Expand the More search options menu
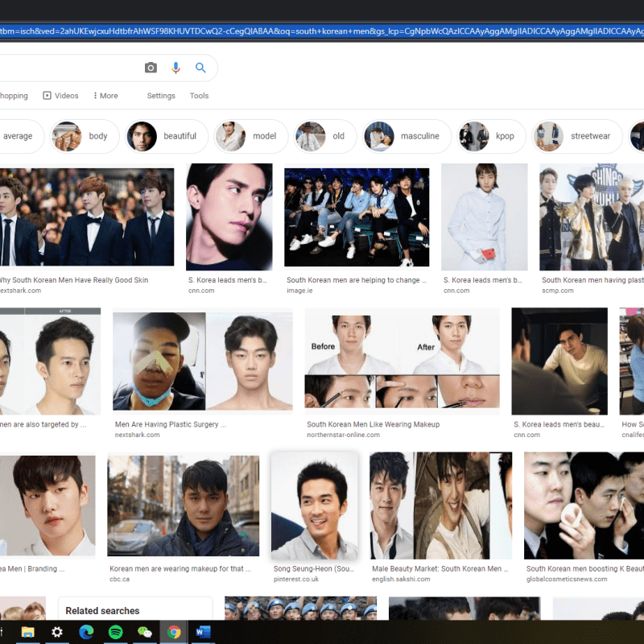The image size is (644, 644). [x=103, y=96]
